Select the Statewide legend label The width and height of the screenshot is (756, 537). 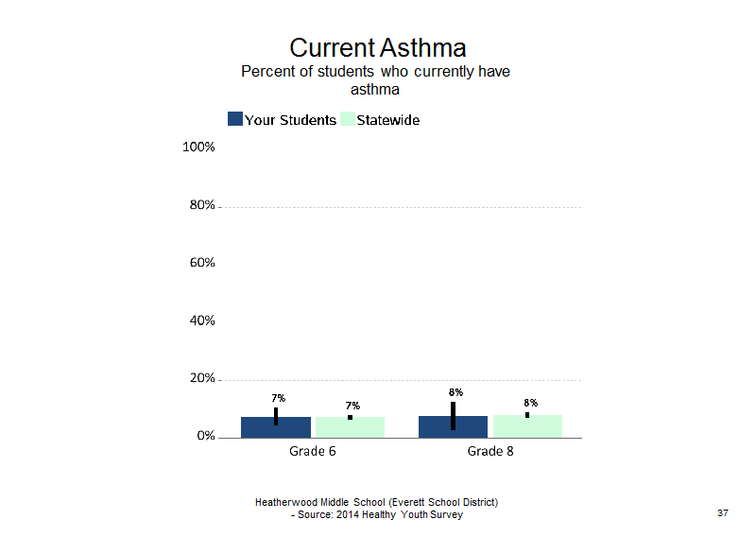point(388,120)
